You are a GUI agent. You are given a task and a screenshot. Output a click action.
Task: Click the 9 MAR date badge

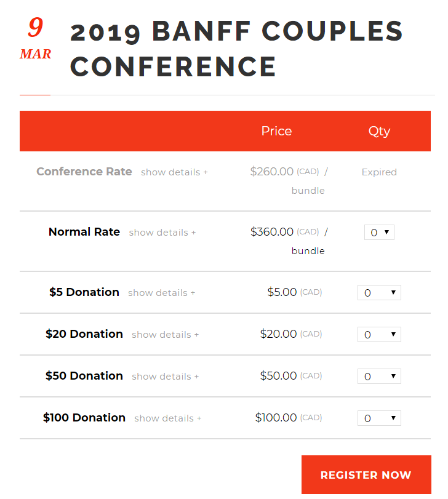[35, 38]
